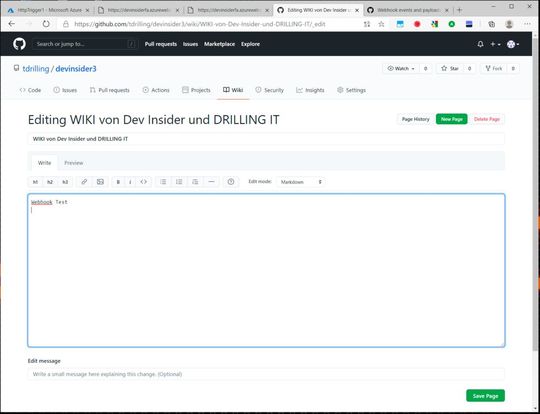Insert an ordered list
This screenshot has height=414, width=540.
179,182
